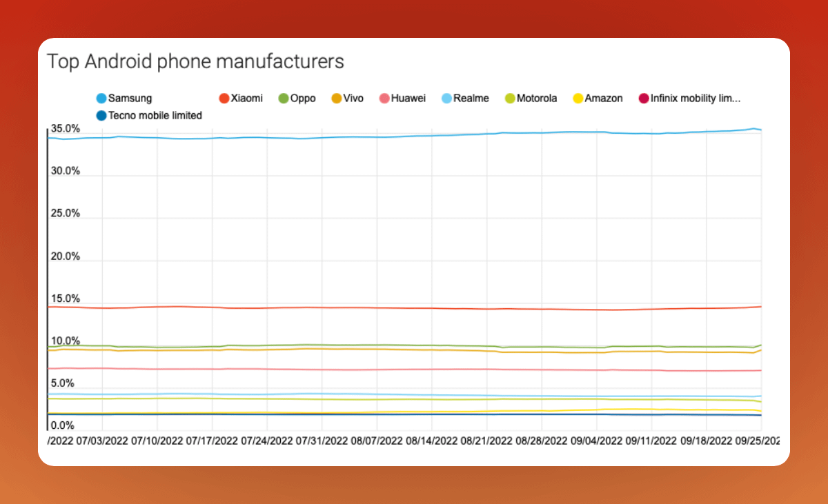828x504 pixels.
Task: Click the Xiaomi red-orange legend dot
Action: pyautogui.click(x=223, y=99)
